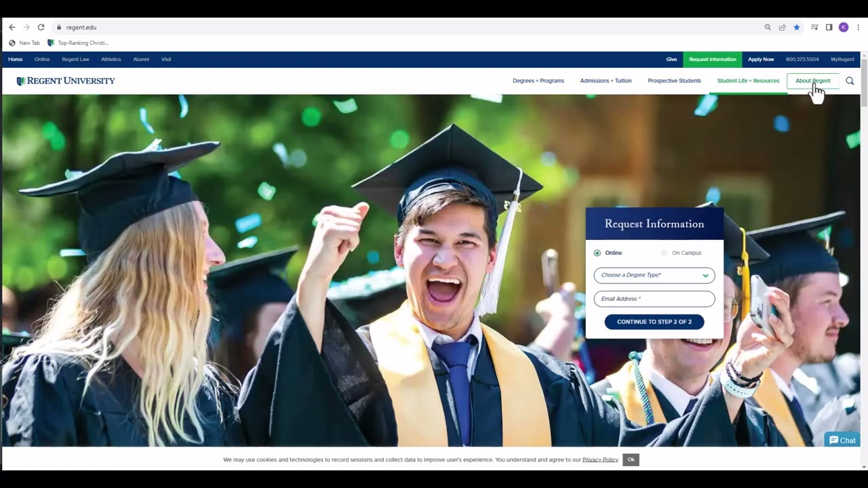Open the Athletics link
The image size is (868, 488).
(111, 59)
